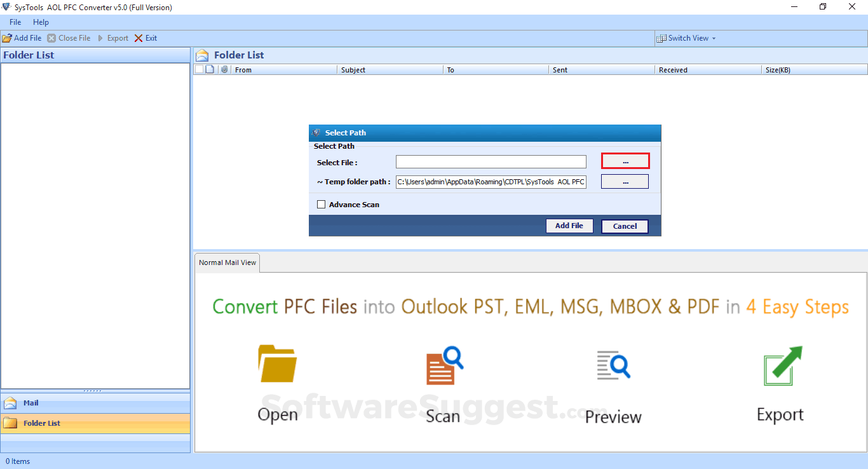Restore down the application window

823,7
